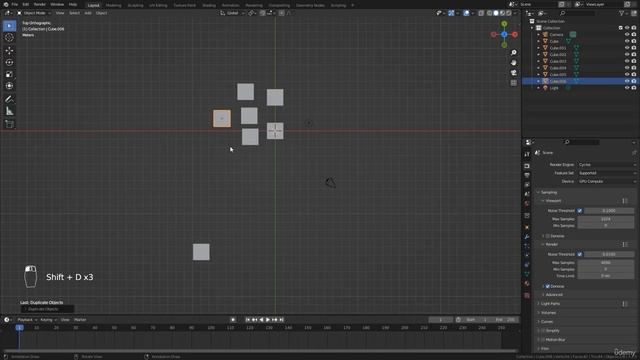
Task: Select the Annotate tool
Action: (9, 99)
